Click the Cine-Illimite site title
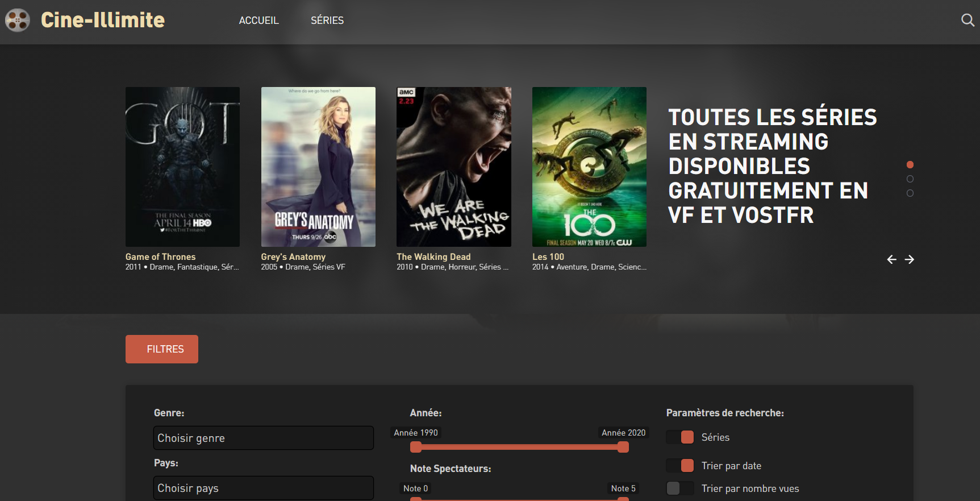This screenshot has width=980, height=501. 103,20
